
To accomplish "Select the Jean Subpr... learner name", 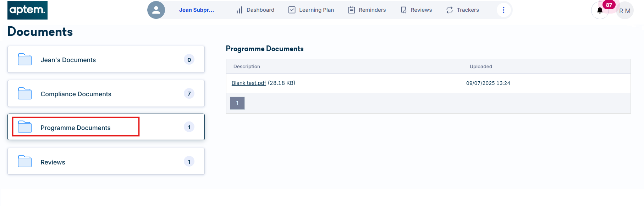I will 197,10.
